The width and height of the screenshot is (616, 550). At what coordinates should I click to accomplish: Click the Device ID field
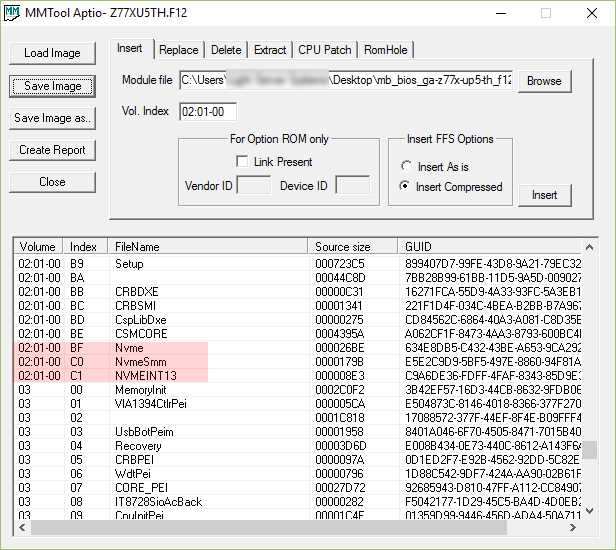[353, 185]
